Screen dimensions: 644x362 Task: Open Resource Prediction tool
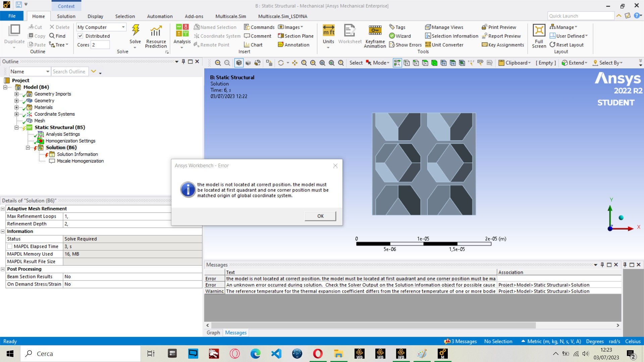click(156, 36)
